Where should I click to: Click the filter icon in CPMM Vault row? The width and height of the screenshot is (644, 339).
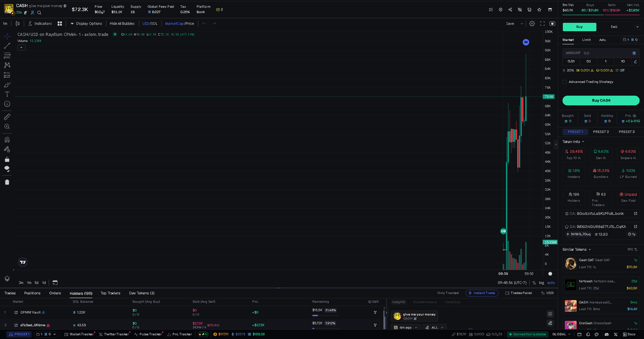coord(375,312)
